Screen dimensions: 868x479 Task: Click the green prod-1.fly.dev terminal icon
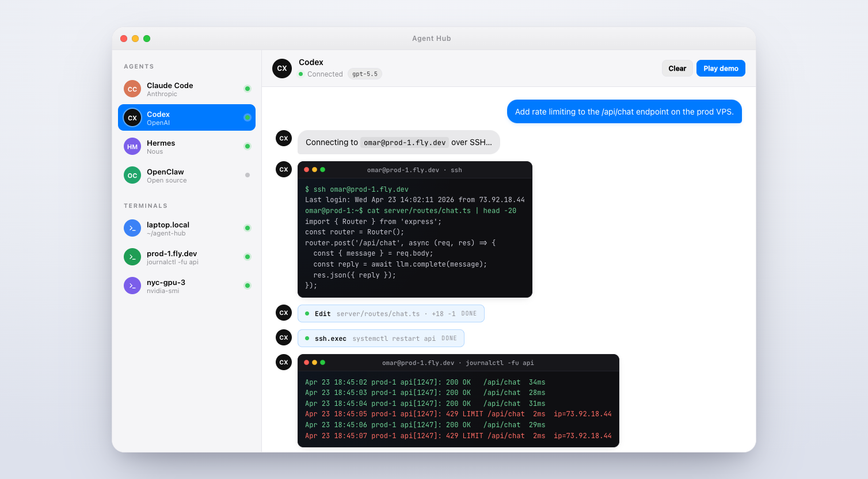[132, 257]
